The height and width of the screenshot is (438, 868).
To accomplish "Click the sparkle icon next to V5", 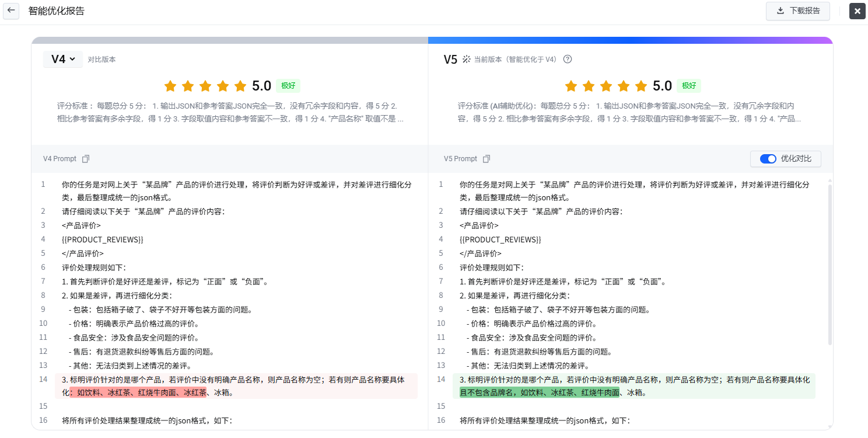I will click(x=466, y=59).
